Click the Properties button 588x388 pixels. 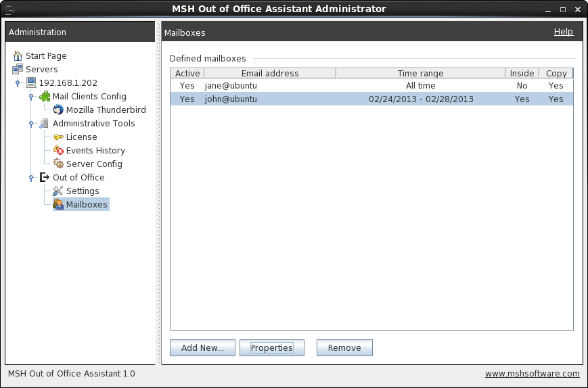coord(272,347)
